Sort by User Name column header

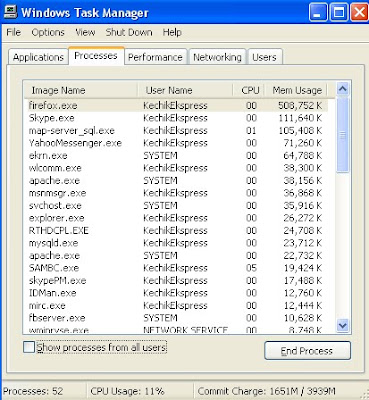coord(185,90)
